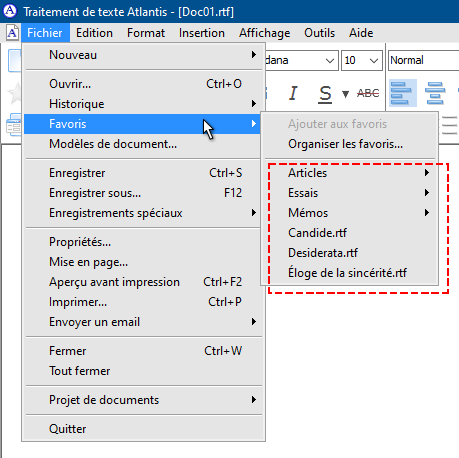Open the font size dropdown showing 10
Screen dimensions: 459x458
coord(362,61)
